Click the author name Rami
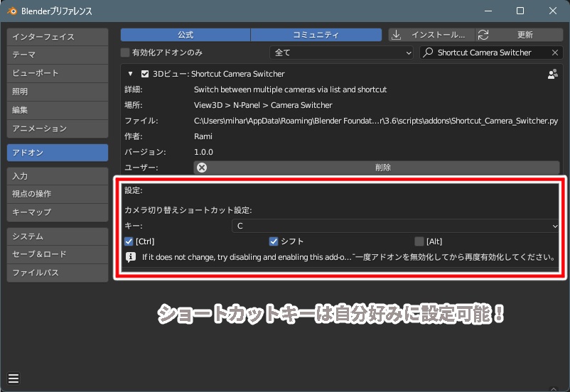The height and width of the screenshot is (392, 570). tap(203, 136)
